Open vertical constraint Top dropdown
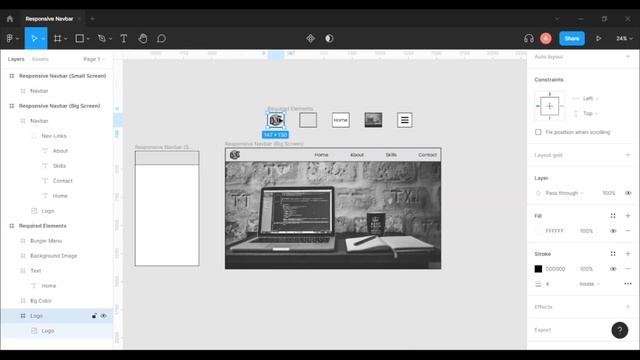640x360 pixels. [591, 113]
